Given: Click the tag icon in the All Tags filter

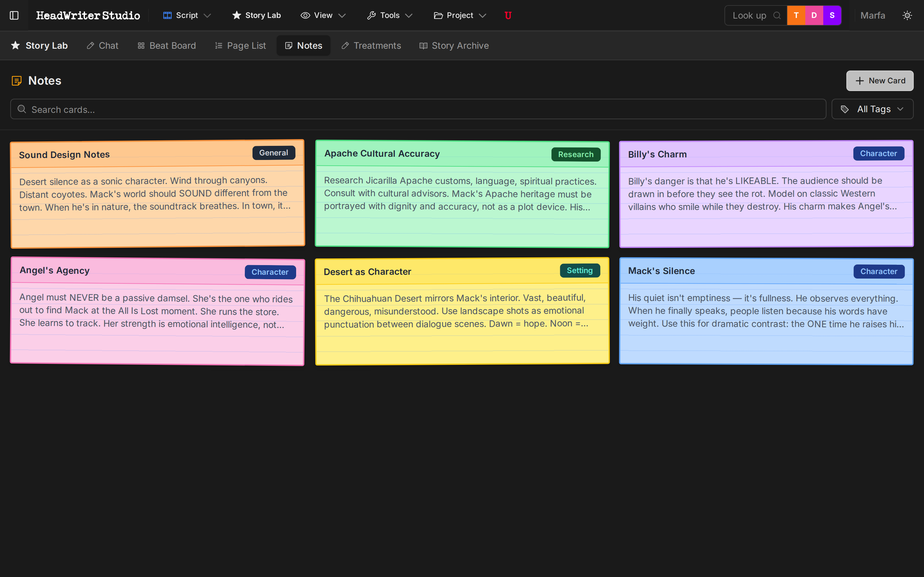Looking at the screenshot, I should click(x=845, y=109).
